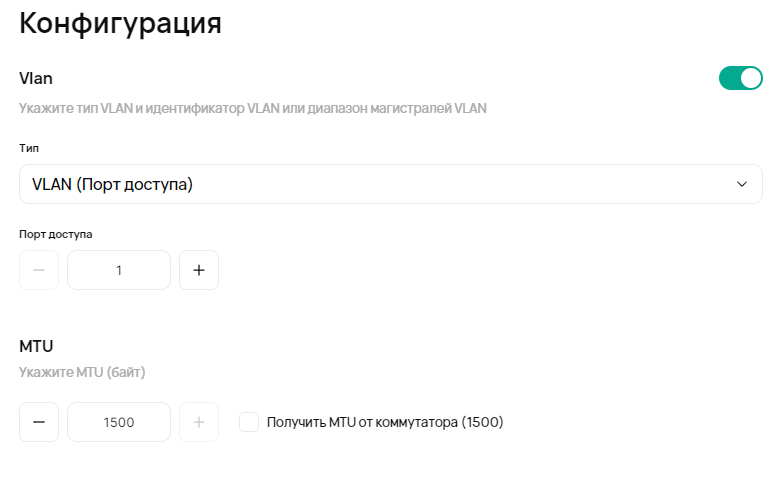
Task: Click the Vlan section title
Action: [x=36, y=78]
